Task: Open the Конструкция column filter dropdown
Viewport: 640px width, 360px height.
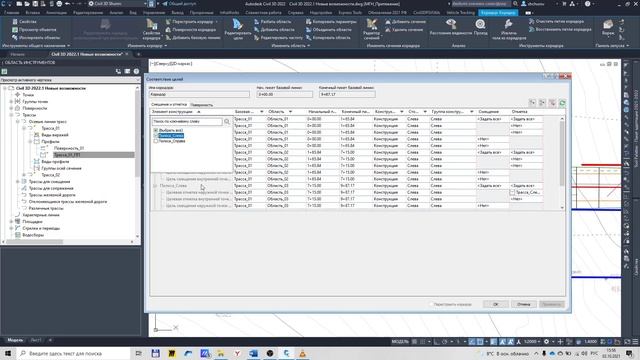Action: point(402,112)
